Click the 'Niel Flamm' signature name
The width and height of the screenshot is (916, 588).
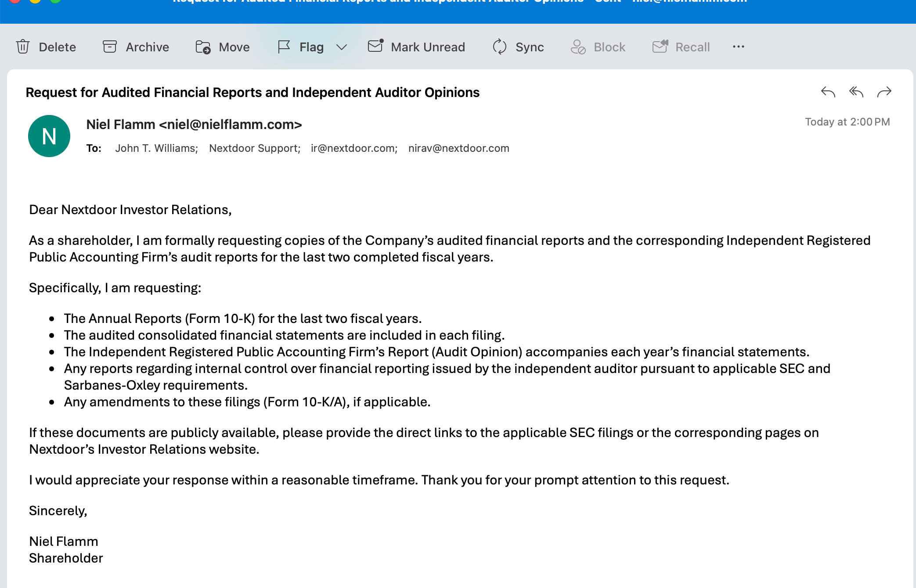coord(64,541)
